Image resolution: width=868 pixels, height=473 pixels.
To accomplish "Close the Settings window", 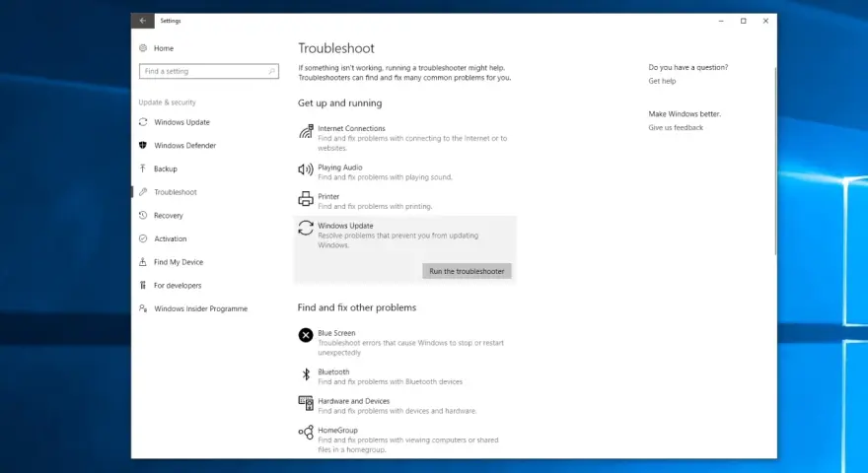I will [x=765, y=21].
